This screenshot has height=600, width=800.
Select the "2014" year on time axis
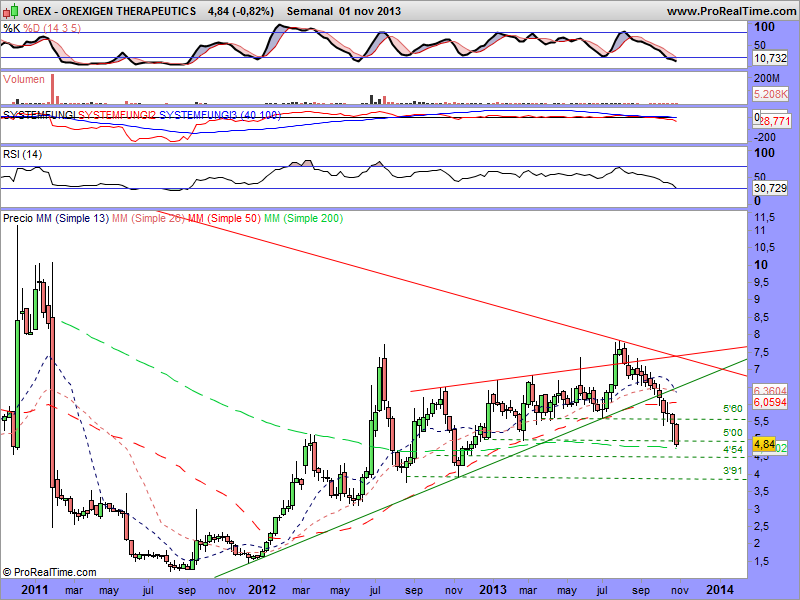tap(719, 590)
